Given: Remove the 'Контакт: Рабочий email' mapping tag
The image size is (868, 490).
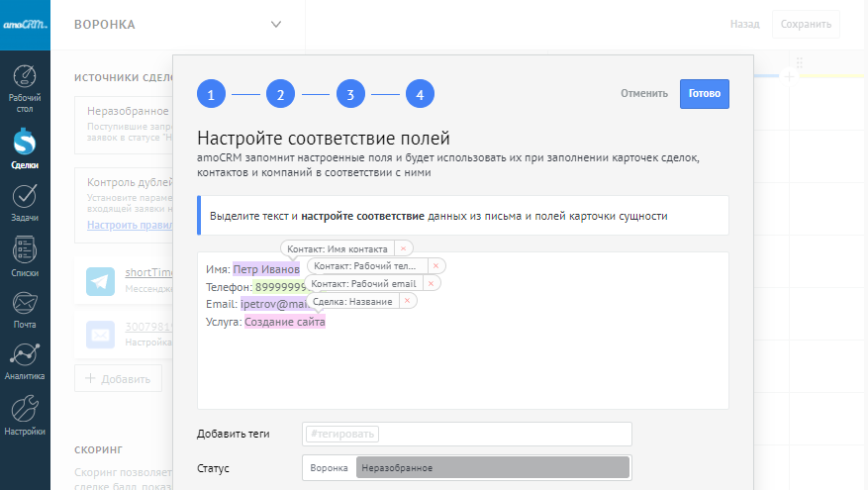Looking at the screenshot, I should tap(432, 283).
